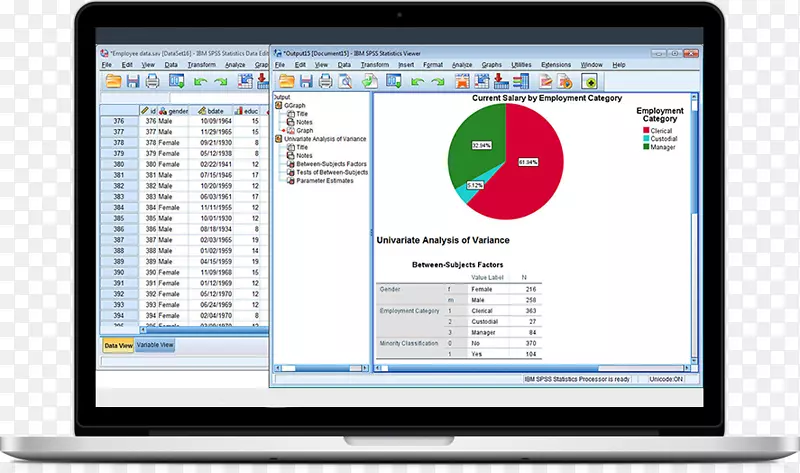
Task: Select Notes item under GGraph
Action: pyautogui.click(x=304, y=122)
